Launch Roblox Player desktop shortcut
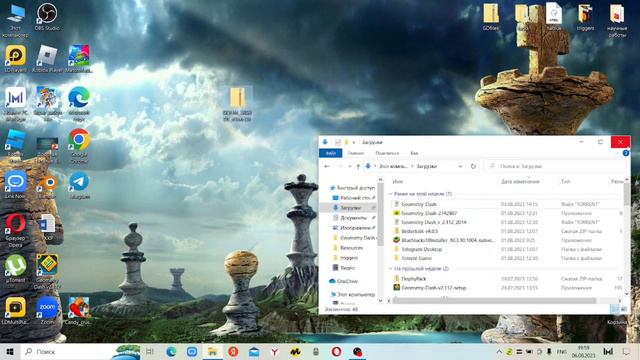 (x=47, y=59)
